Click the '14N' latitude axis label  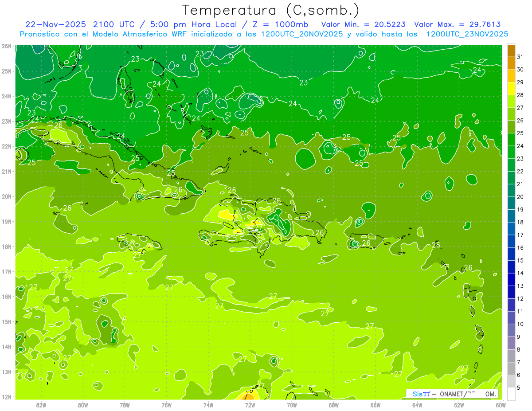coord(7,347)
